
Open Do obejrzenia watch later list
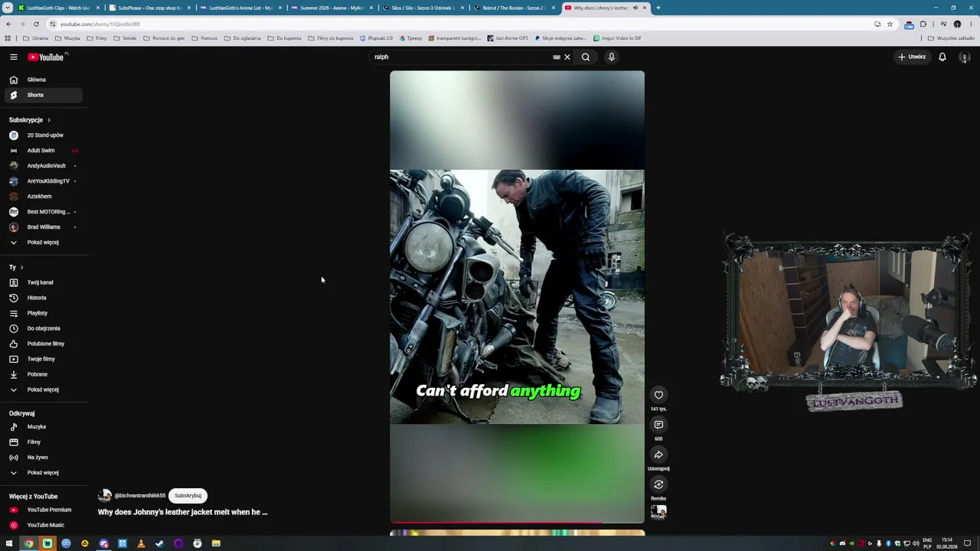pos(42,328)
